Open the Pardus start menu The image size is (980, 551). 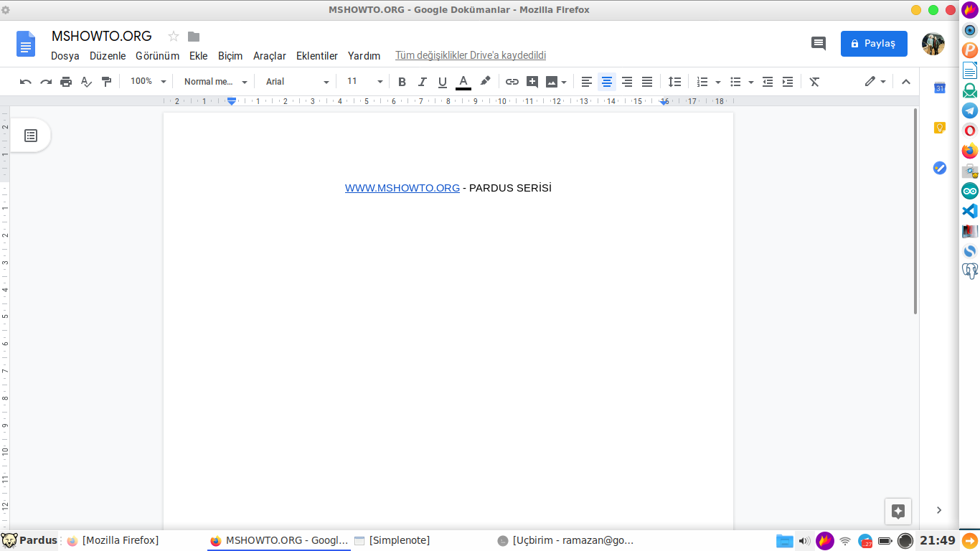tap(29, 540)
